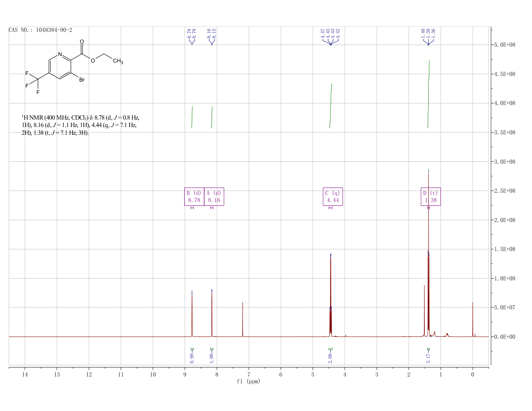Click the 8.16 / 8.15 peak labels

(212, 33)
